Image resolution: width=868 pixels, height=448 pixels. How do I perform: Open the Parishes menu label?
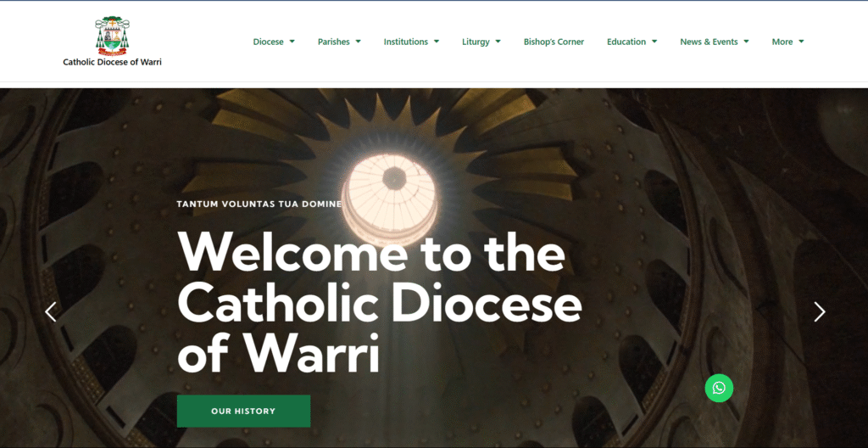tap(333, 42)
